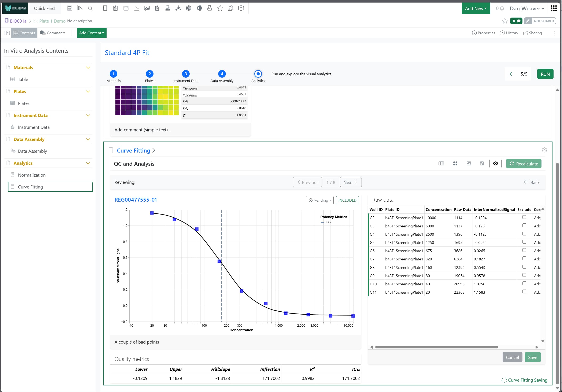562x392 pixels.
Task: Open the apps grid icon
Action: [x=554, y=8]
